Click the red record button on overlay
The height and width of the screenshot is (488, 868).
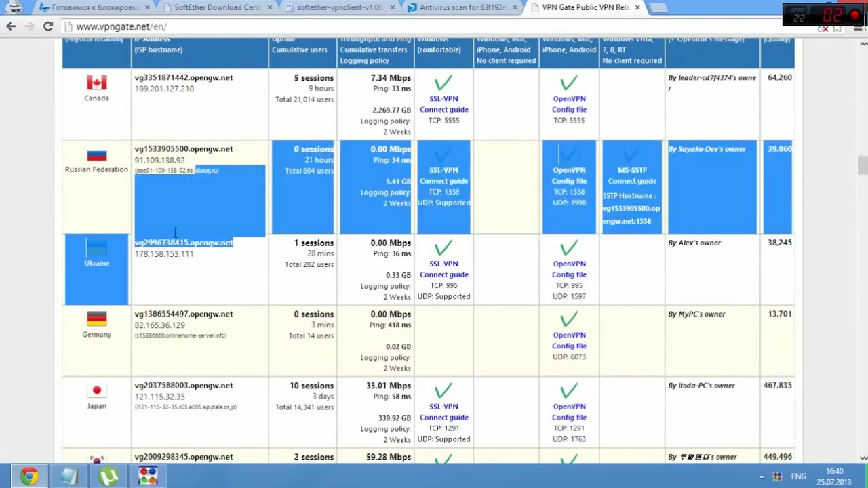(854, 15)
